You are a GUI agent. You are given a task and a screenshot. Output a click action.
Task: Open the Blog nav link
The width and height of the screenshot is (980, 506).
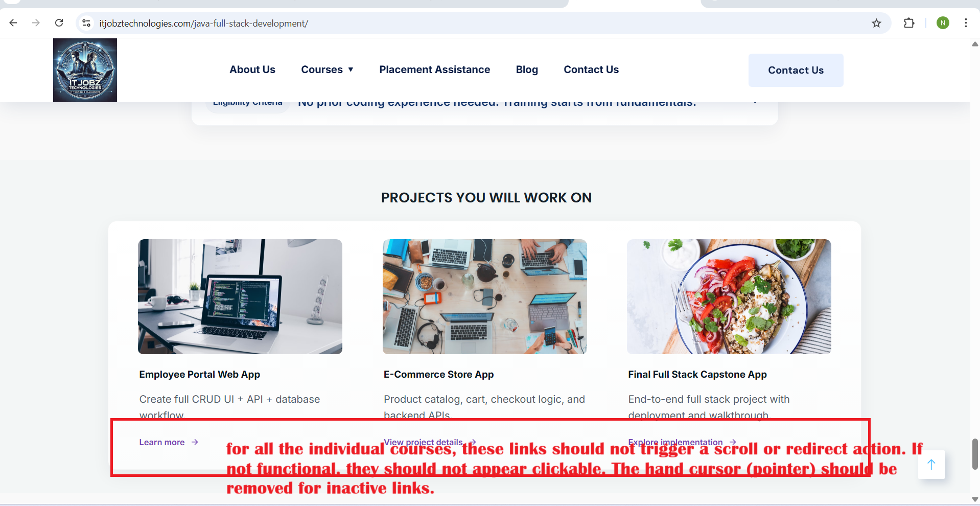point(527,70)
